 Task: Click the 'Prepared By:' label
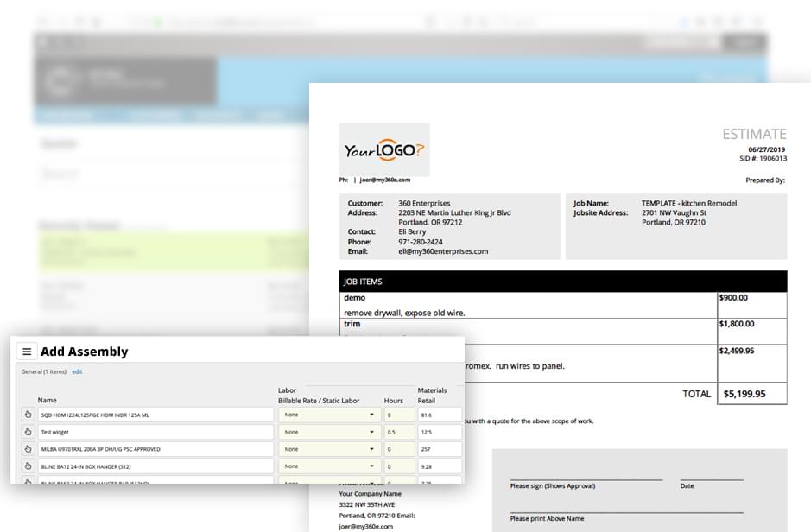(x=765, y=180)
